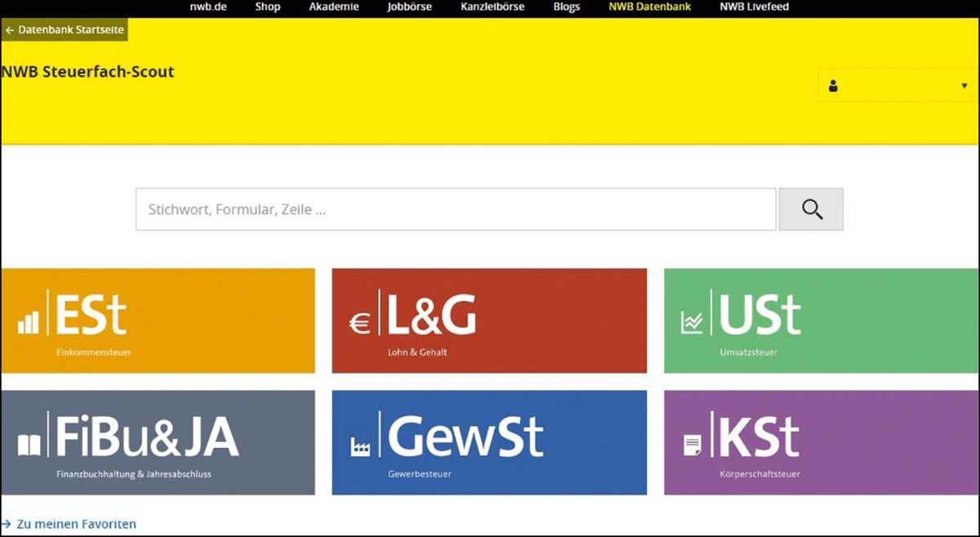Go to Akademie in top navigation
This screenshot has width=980, height=537.
[x=333, y=7]
